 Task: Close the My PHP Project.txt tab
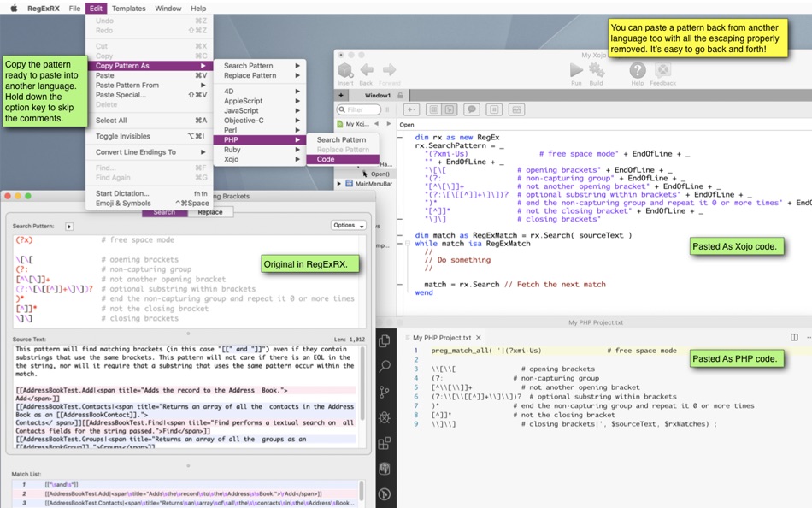point(479,338)
